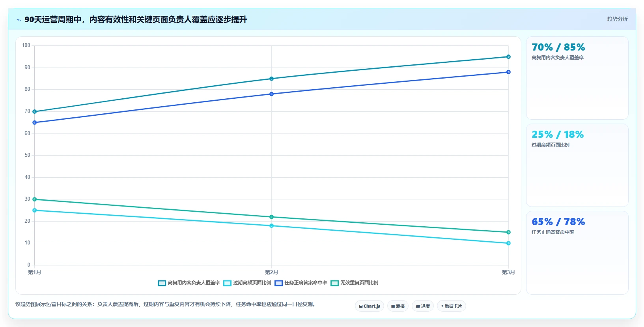The image size is (644, 327).
Task: Toggle 高复用内容负责人覆盖率 legend item
Action: pos(189,283)
